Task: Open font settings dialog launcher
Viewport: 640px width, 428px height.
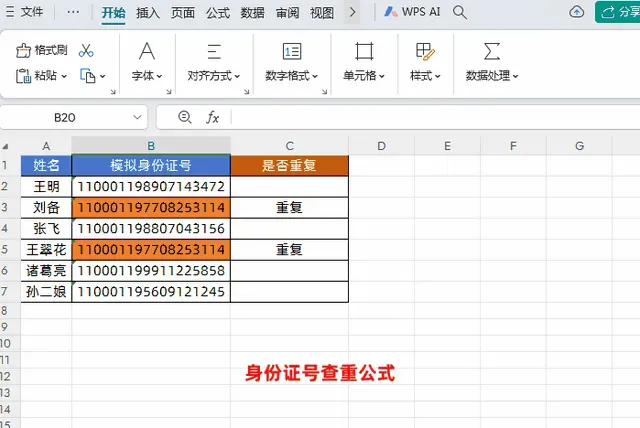Action: coord(169,92)
